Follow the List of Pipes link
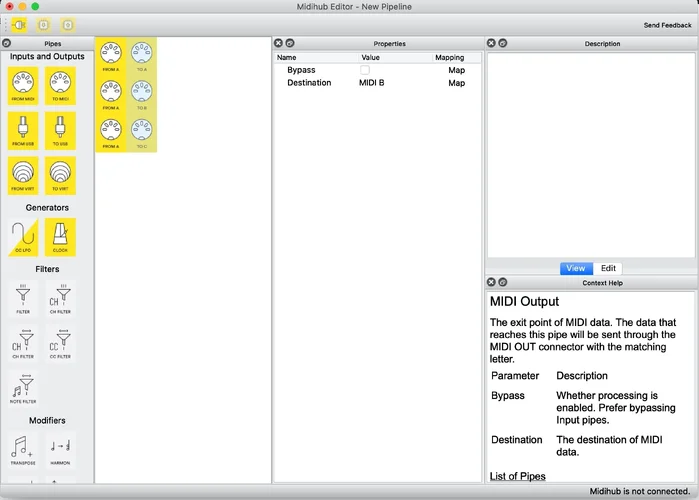Viewport: 699px width, 500px height. coord(518,476)
